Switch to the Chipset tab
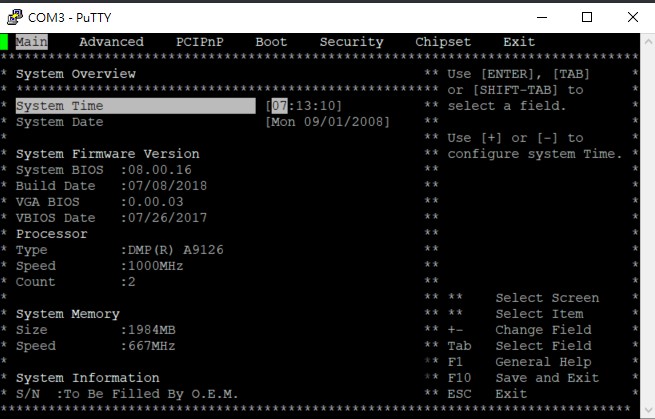 443,42
